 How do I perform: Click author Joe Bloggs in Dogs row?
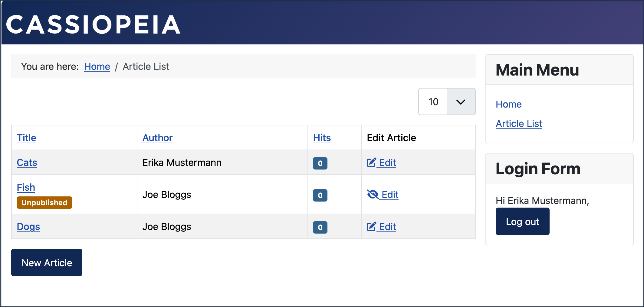pyautogui.click(x=167, y=227)
